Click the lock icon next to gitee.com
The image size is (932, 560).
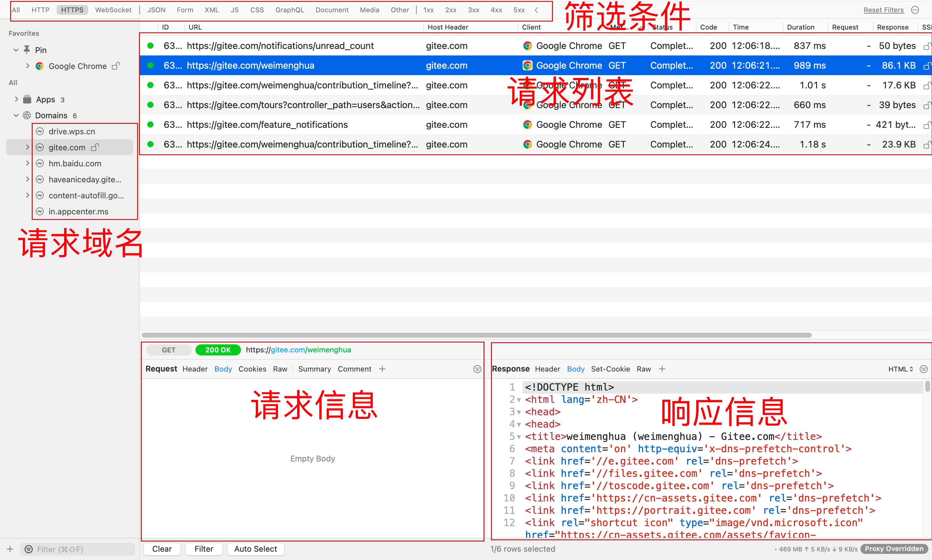(95, 147)
